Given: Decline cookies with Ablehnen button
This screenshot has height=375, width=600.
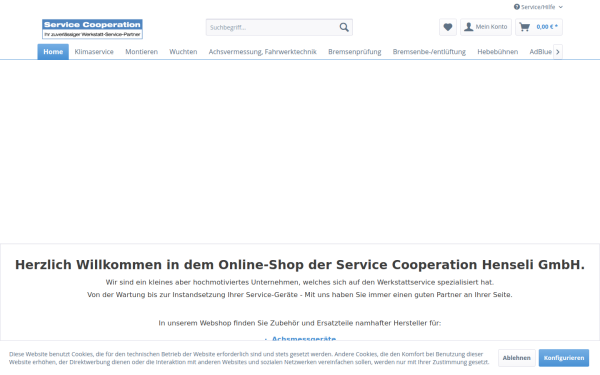Looking at the screenshot, I should [517, 358].
